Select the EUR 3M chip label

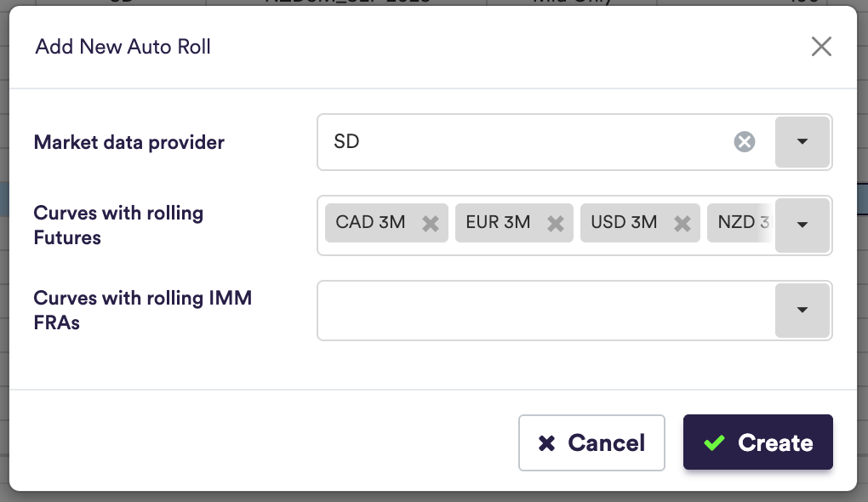(498, 223)
